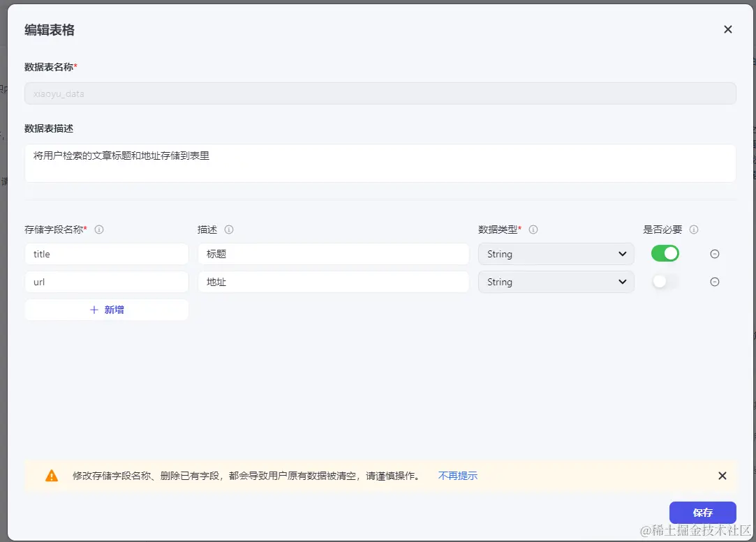The height and width of the screenshot is (542, 756).
Task: Remove the title field row
Action: 715,254
